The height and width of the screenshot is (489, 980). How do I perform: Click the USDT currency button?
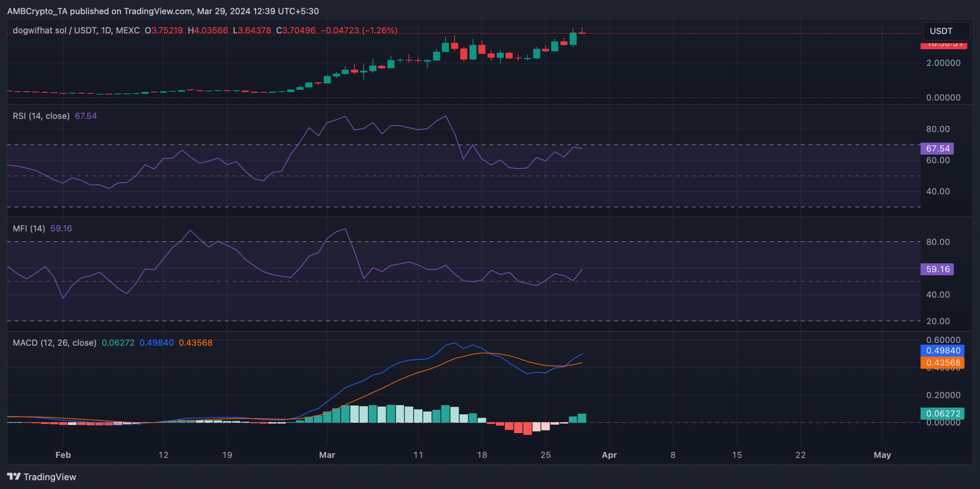(x=946, y=31)
